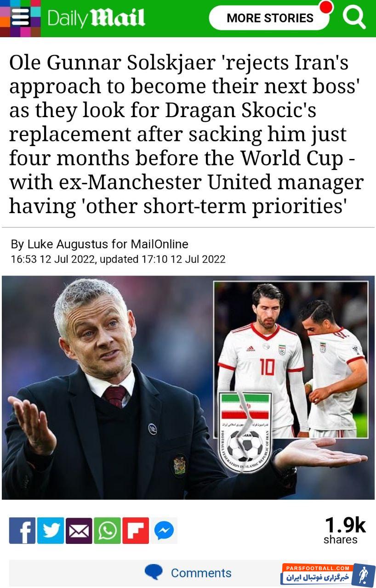376x588 pixels.
Task: Share article on Twitter
Action: coord(51,531)
